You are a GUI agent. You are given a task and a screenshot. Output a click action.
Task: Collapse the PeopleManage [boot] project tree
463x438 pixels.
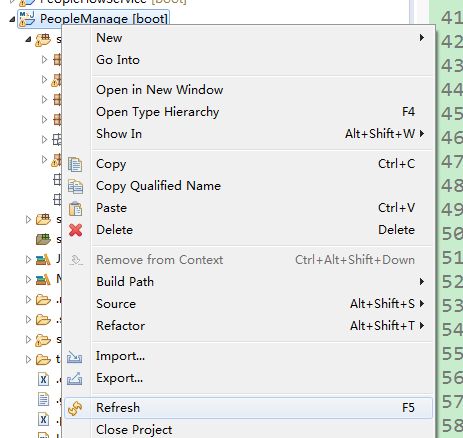point(12,19)
